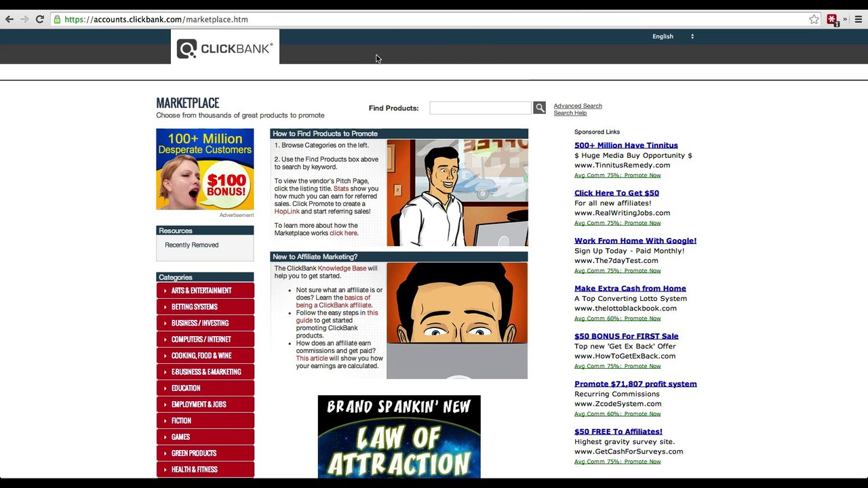Click Promote Now under TinnitusRemedy.com

point(642,175)
